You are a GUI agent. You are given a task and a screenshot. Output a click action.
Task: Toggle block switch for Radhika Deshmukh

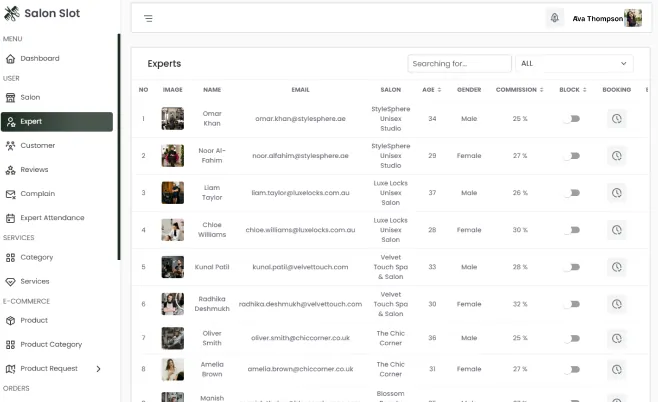572,304
